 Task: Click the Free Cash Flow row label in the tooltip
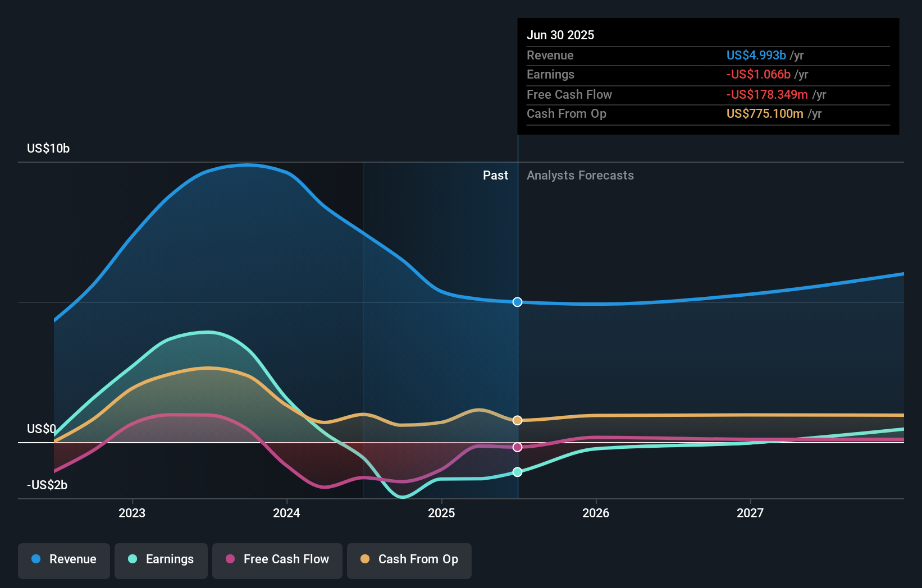tap(569, 94)
